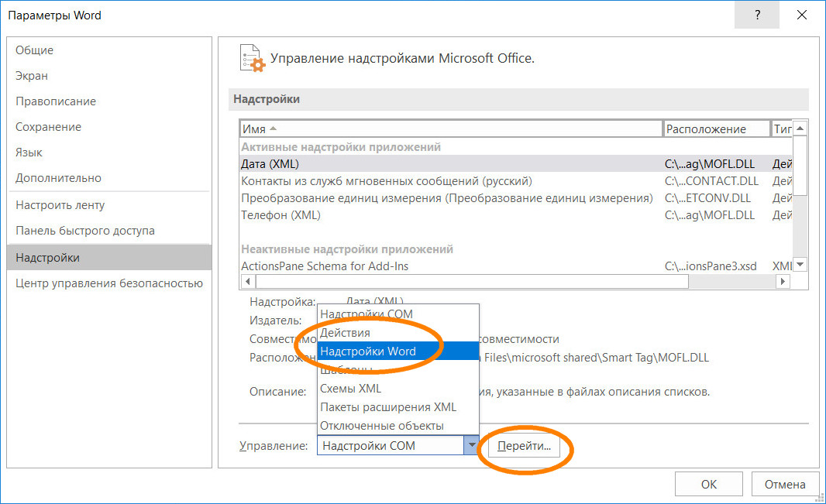Select the Преобразование единиц измерения row
Viewport: 826px width, 504px height.
tap(516, 198)
